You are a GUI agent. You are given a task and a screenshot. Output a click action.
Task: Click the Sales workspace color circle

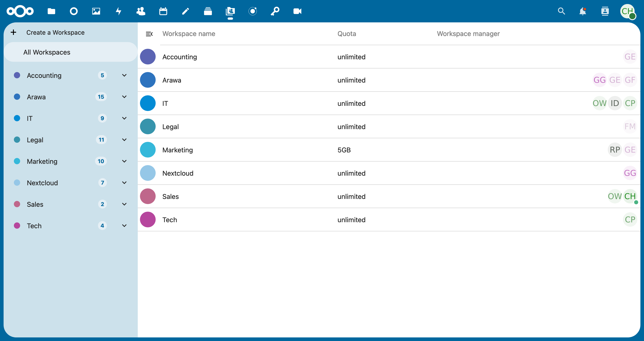(x=148, y=196)
